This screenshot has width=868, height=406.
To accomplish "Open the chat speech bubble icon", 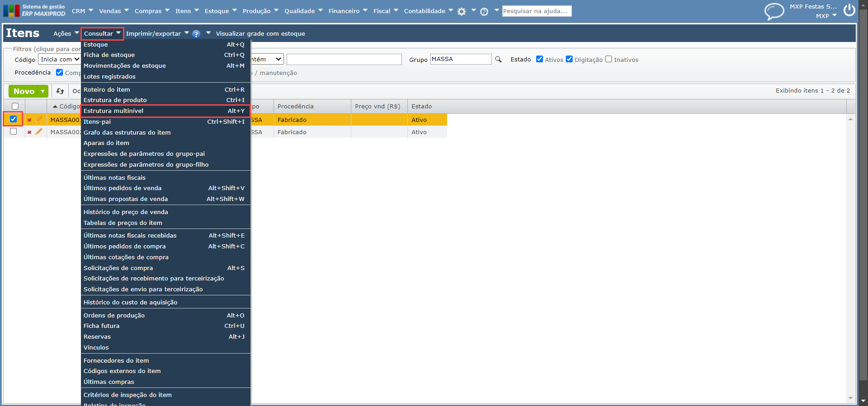I will click(774, 11).
